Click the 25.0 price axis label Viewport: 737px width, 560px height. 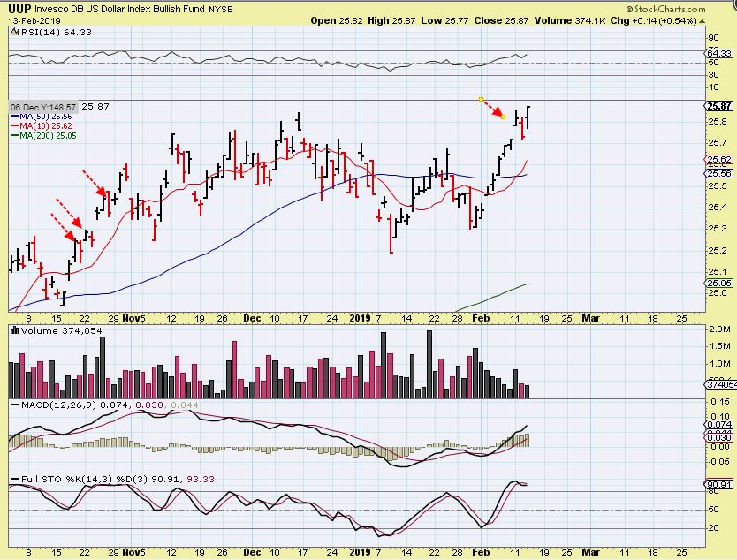coord(718,293)
